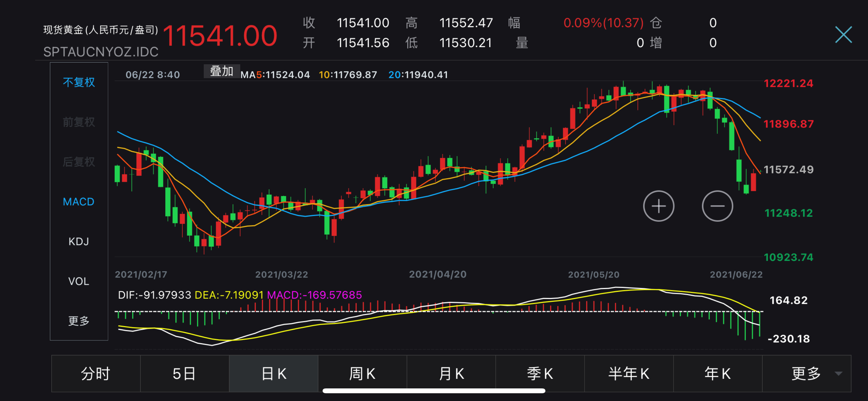Select 后复权 price adjustment option
Image resolution: width=868 pixels, height=401 pixels.
[79, 162]
